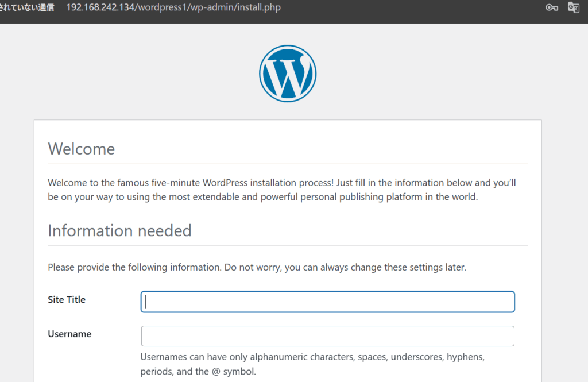The width and height of the screenshot is (588, 382).
Task: Click the Username field label
Action: click(x=69, y=334)
